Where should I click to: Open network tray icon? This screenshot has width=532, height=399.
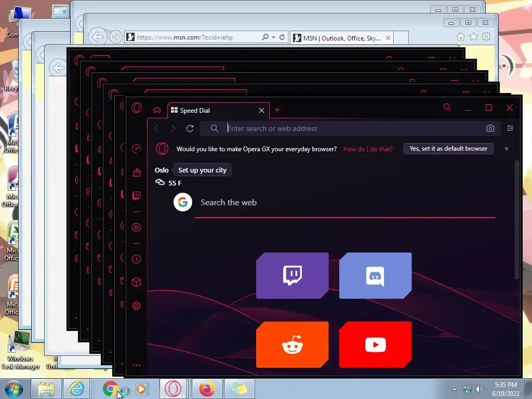click(x=467, y=389)
